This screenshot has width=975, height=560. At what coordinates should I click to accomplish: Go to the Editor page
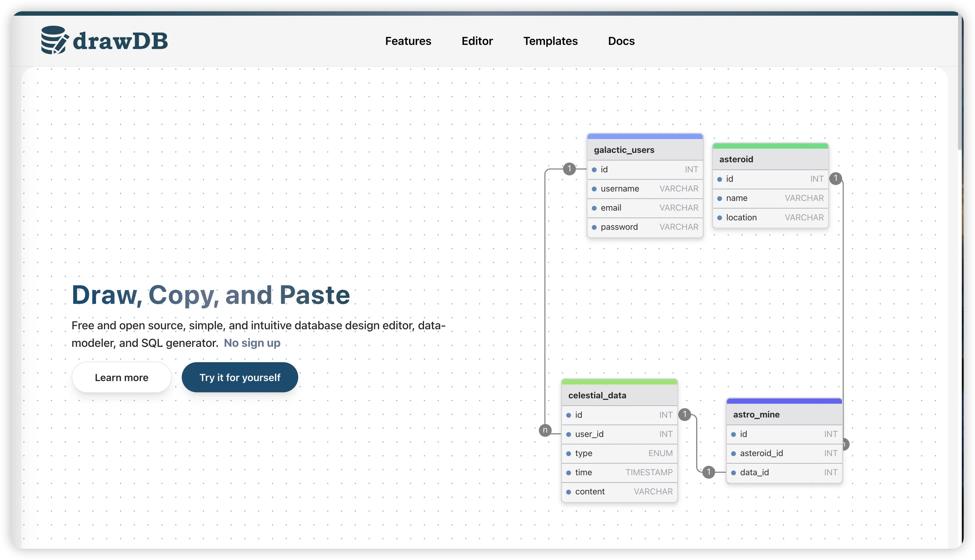point(477,41)
